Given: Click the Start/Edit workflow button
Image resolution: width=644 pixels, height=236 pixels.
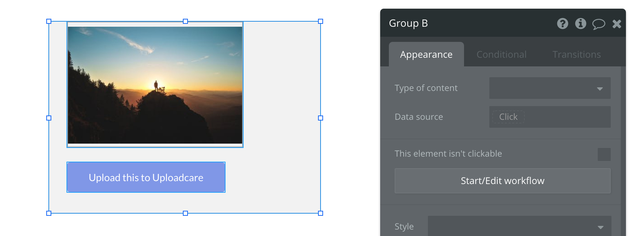Looking at the screenshot, I should click(502, 181).
